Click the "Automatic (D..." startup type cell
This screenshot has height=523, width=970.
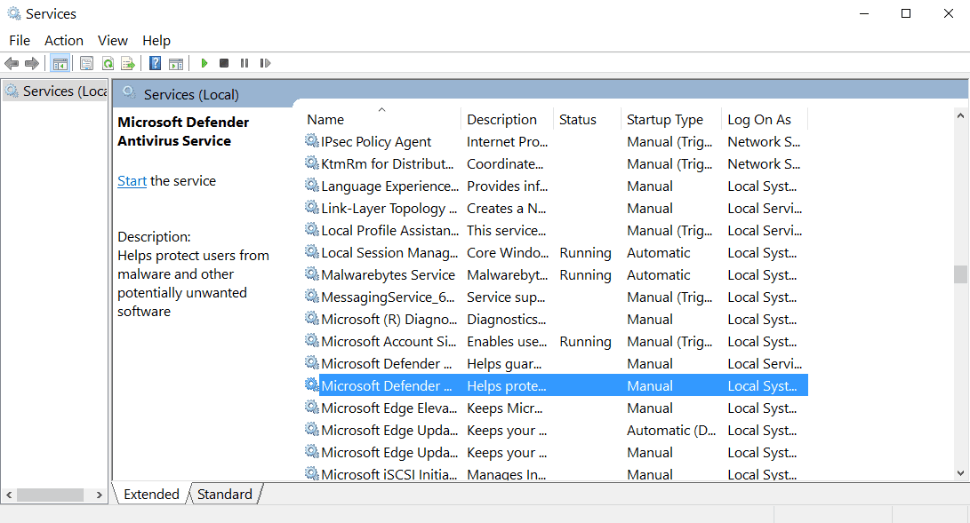(x=671, y=431)
